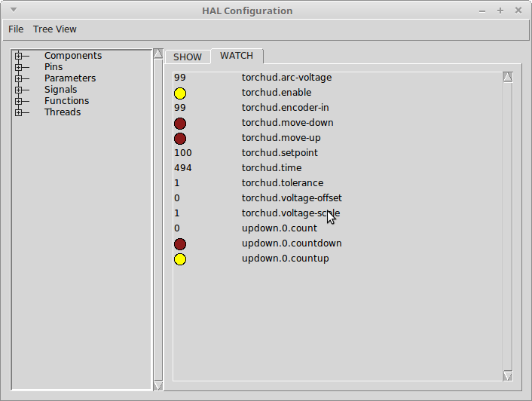The image size is (532, 401).
Task: Click the yellow updown.0.countup indicator
Action: pos(180,259)
